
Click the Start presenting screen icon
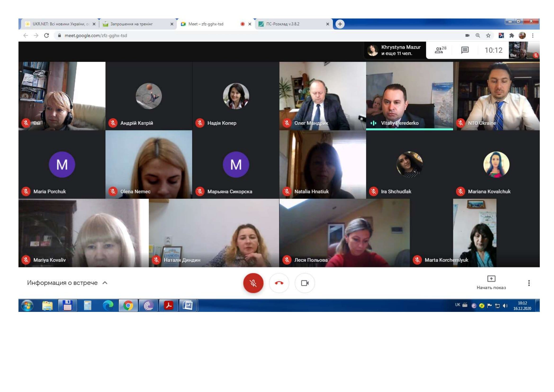pyautogui.click(x=491, y=279)
